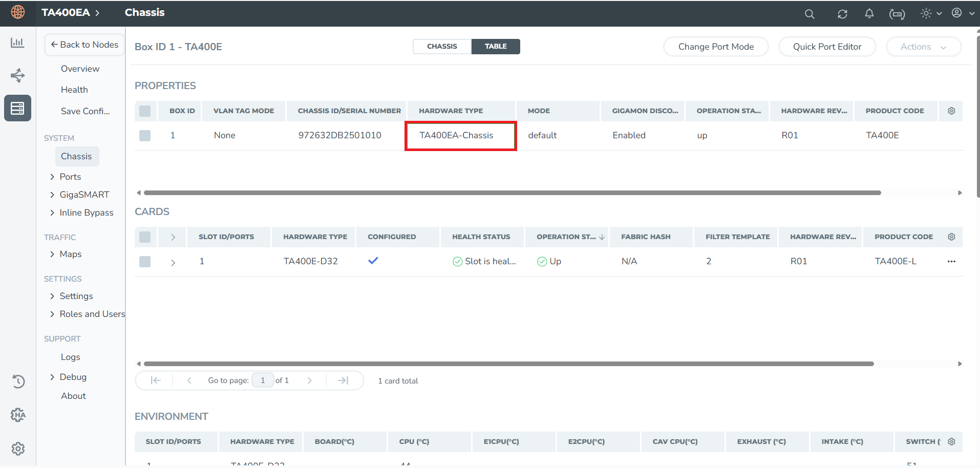Go to last page of cards

tap(344, 380)
